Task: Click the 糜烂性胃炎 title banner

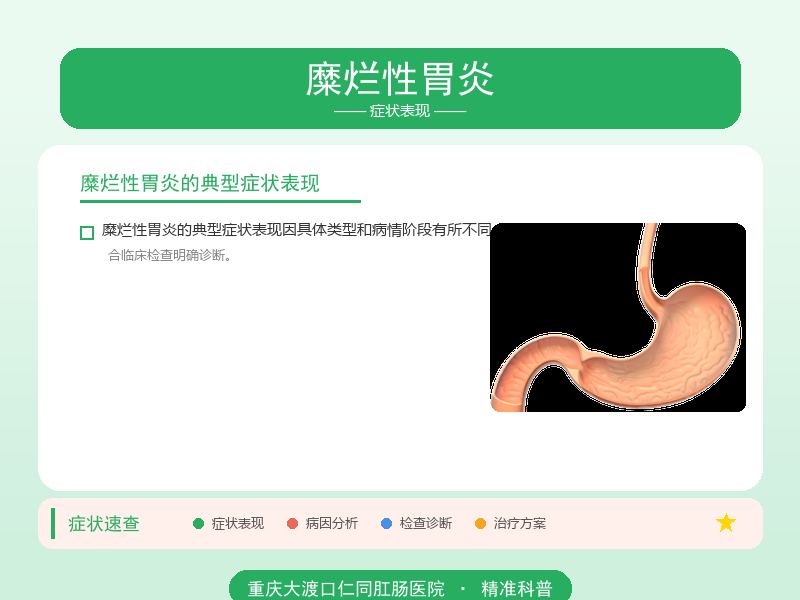Action: [x=400, y=88]
